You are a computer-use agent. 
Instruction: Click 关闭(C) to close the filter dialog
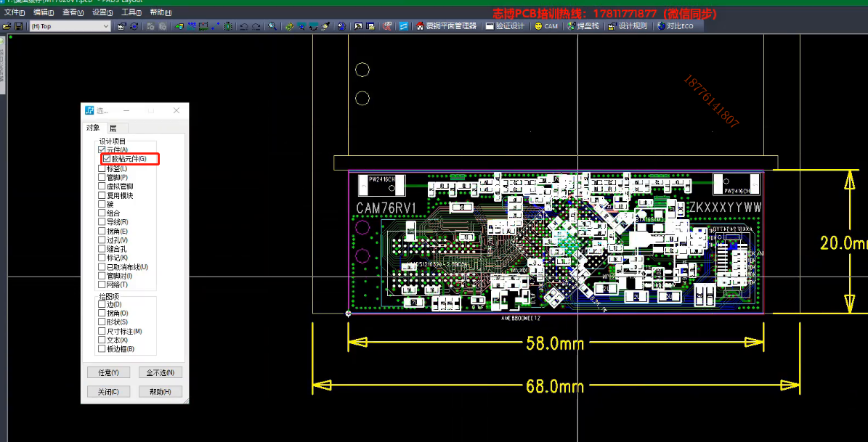108,391
